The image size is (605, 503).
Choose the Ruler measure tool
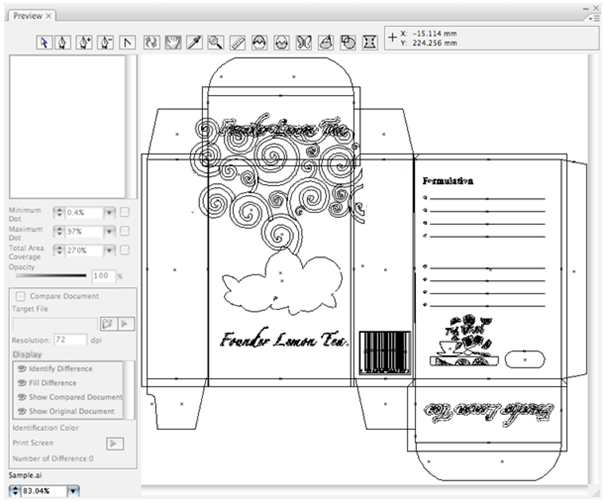click(237, 43)
